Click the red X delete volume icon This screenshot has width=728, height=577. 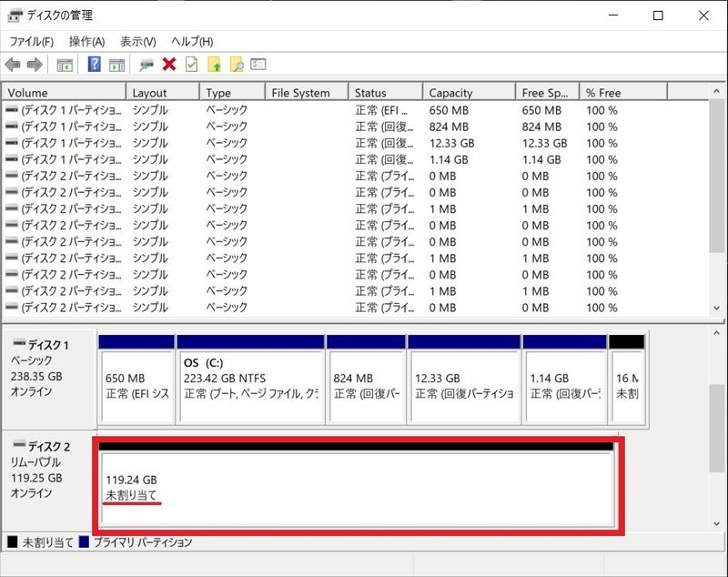[x=167, y=64]
